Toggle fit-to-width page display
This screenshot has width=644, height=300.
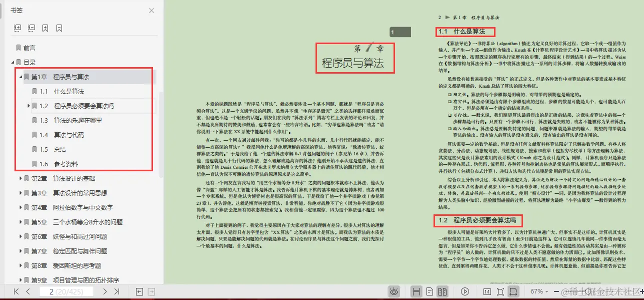(513, 291)
